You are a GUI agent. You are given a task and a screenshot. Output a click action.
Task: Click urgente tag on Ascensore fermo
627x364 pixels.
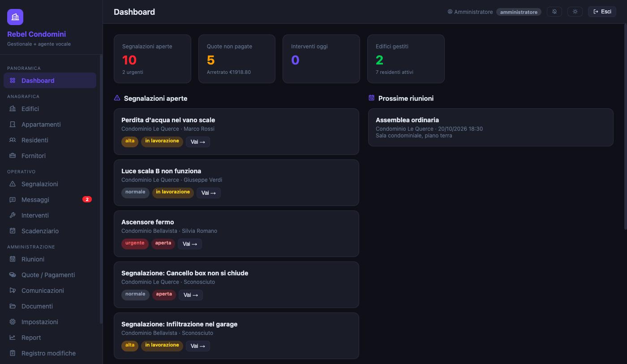click(135, 244)
